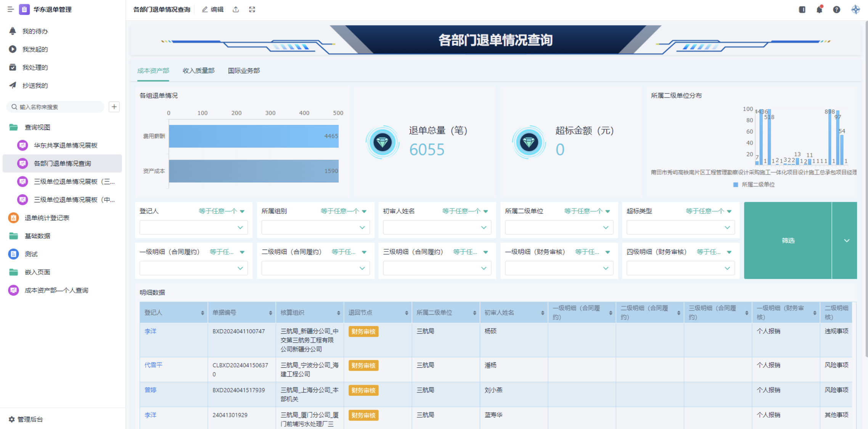Expand arrow beside the 筛选 button

coord(846,240)
